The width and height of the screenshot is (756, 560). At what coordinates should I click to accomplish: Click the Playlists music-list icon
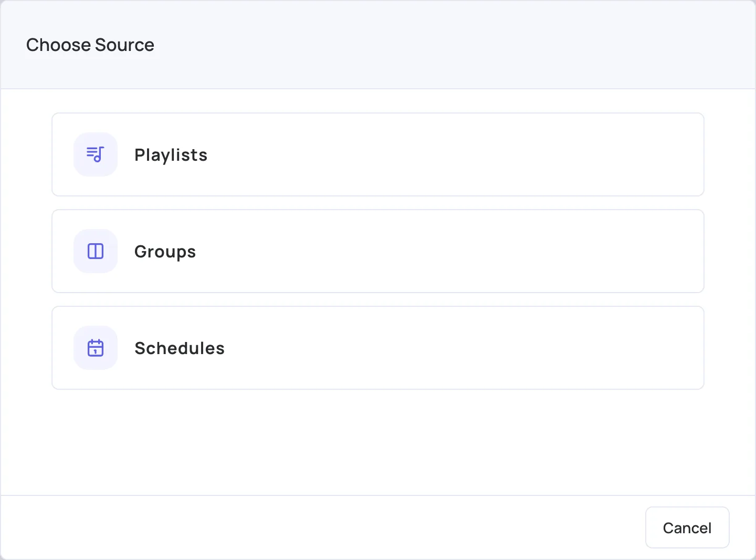(x=96, y=154)
